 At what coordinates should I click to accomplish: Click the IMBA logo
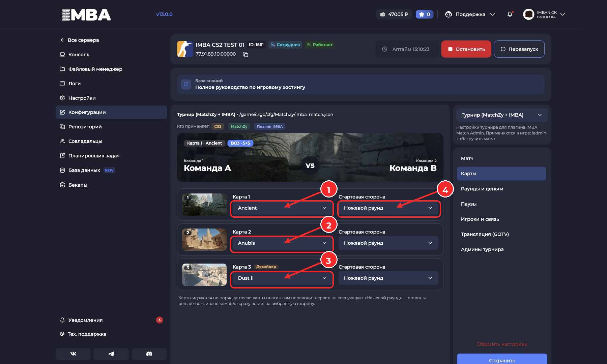pos(86,14)
